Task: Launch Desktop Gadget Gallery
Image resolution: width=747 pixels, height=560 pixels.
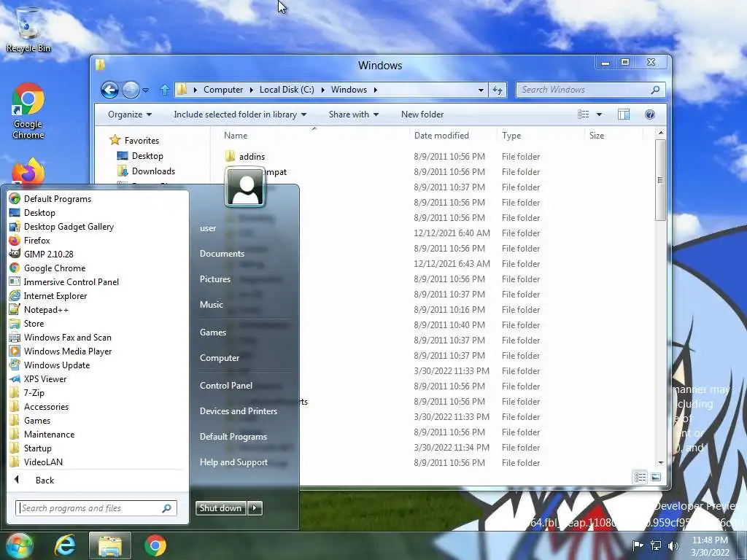Action: (x=62, y=227)
